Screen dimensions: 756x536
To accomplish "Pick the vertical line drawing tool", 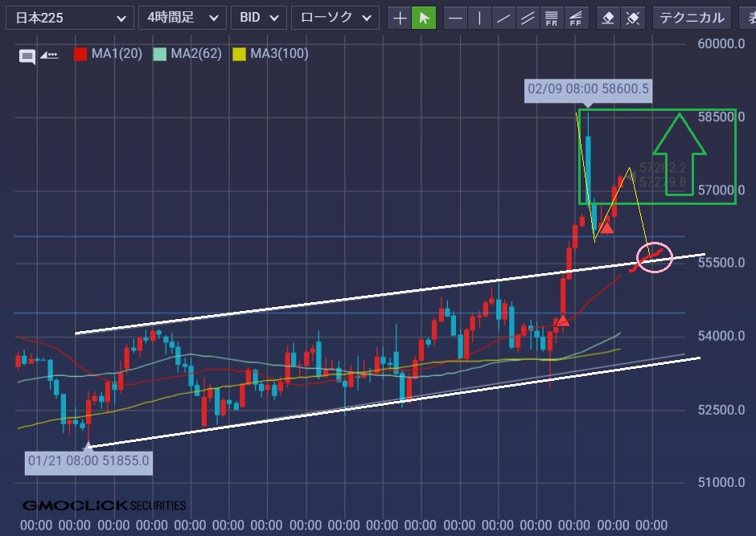I will tap(479, 18).
